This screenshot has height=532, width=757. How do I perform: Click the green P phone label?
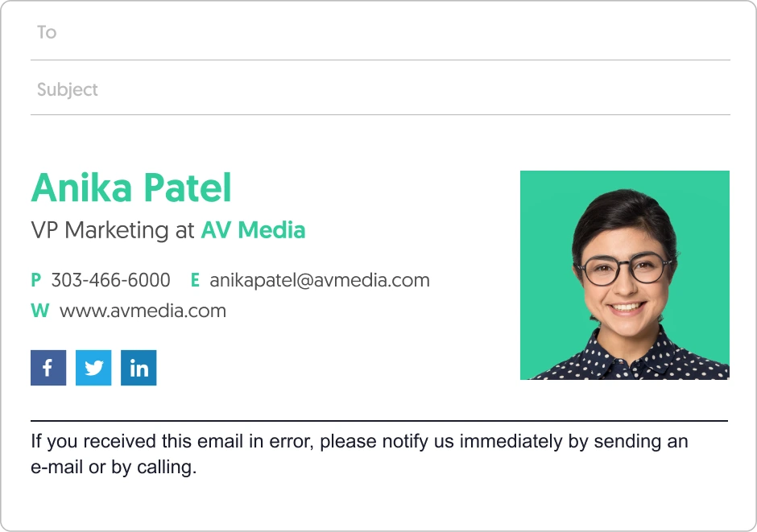[x=35, y=280]
